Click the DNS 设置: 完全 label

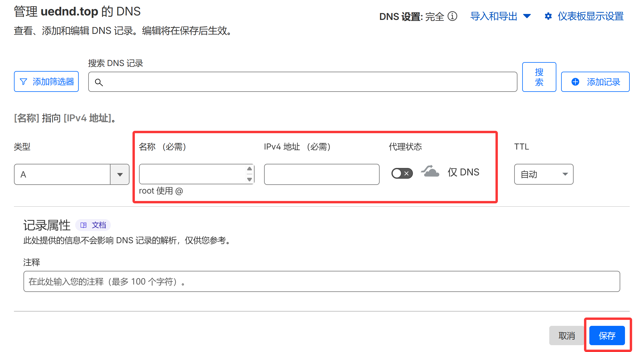click(412, 17)
